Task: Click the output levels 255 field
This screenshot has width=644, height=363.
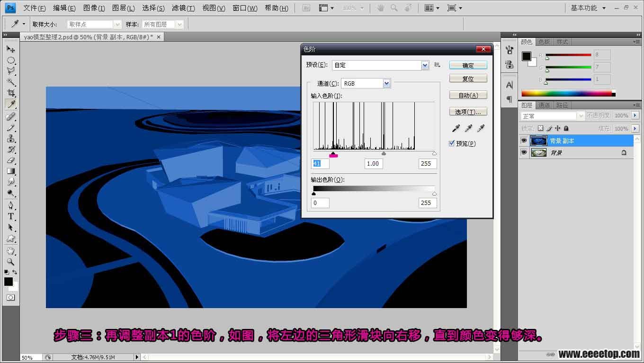Action: pos(428,203)
